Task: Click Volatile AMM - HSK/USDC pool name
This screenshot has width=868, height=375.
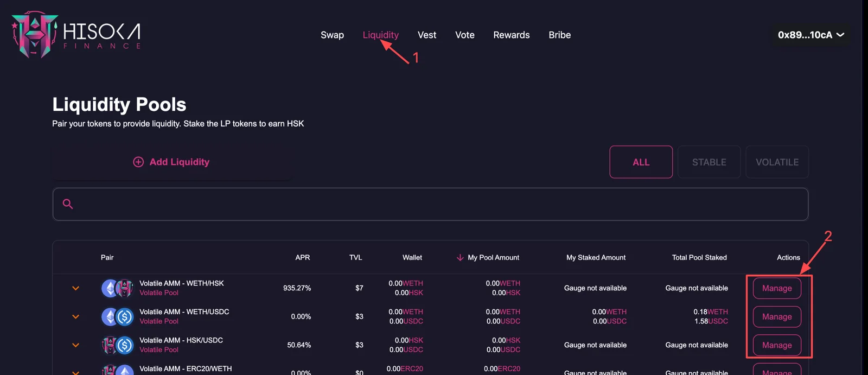Action: [181, 340]
